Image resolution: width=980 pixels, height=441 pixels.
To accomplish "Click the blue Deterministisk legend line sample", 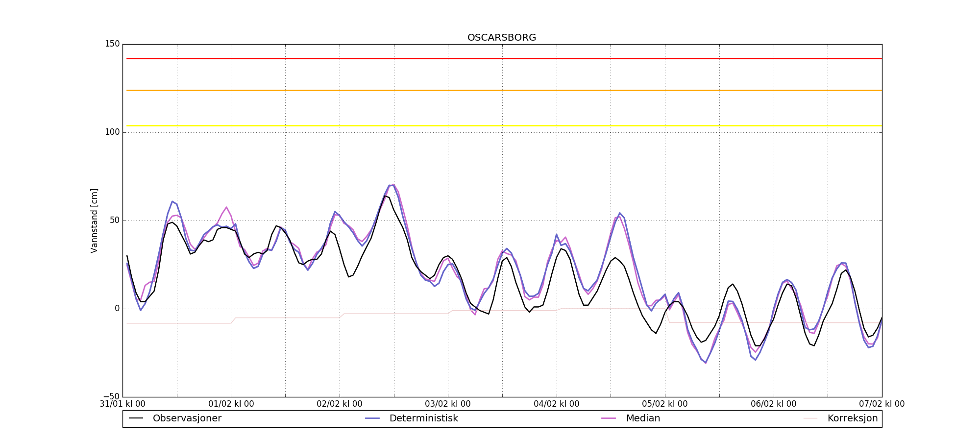I will point(372,418).
